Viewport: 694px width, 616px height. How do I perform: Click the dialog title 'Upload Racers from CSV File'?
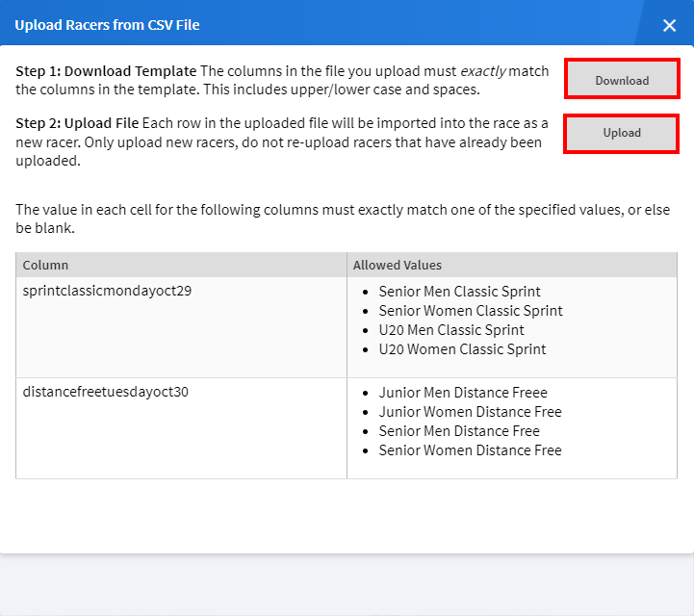coord(107,25)
